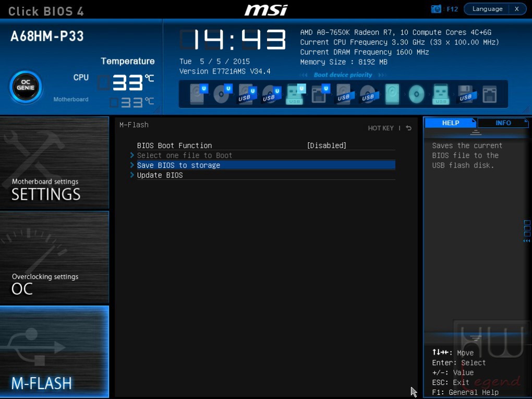The height and width of the screenshot is (399, 532).
Task: Select the UEFI USB CD/DVD boot icon
Action: pos(271,94)
